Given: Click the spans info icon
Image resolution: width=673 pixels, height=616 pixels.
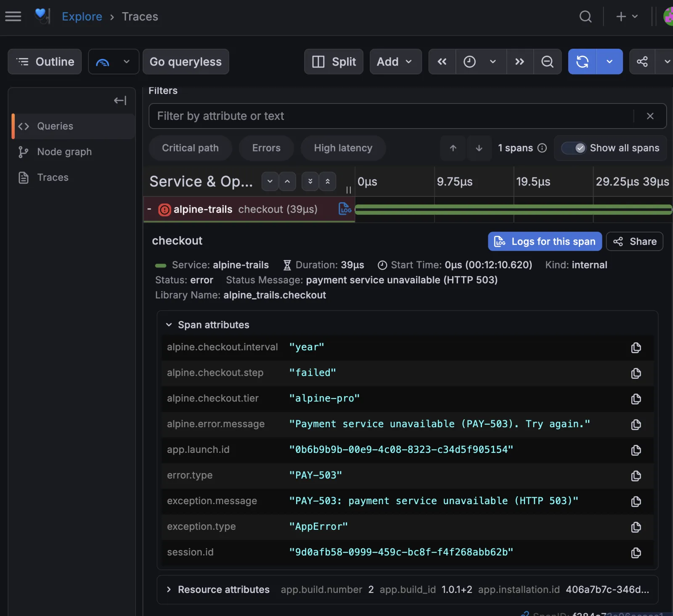Looking at the screenshot, I should coord(542,148).
